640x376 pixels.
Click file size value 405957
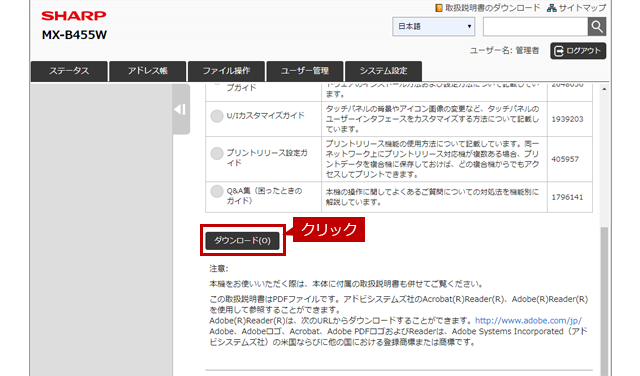click(565, 159)
